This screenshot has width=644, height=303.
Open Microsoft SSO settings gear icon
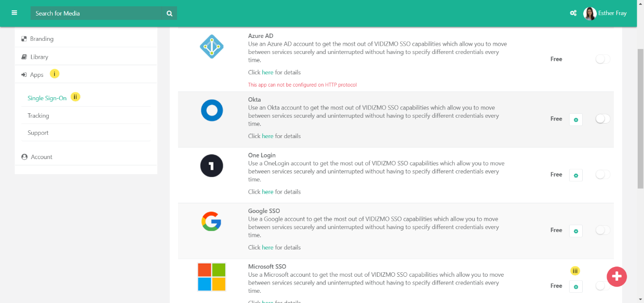[576, 286]
